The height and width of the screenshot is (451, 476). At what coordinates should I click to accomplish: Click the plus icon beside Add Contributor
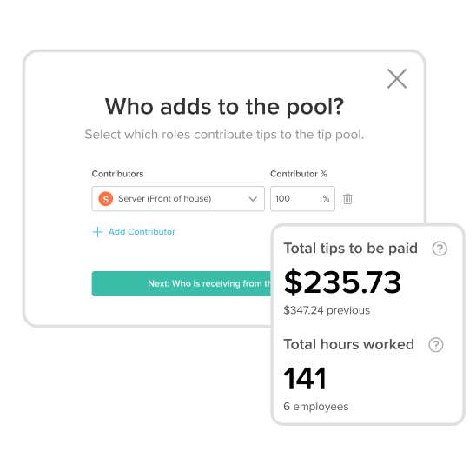97,232
